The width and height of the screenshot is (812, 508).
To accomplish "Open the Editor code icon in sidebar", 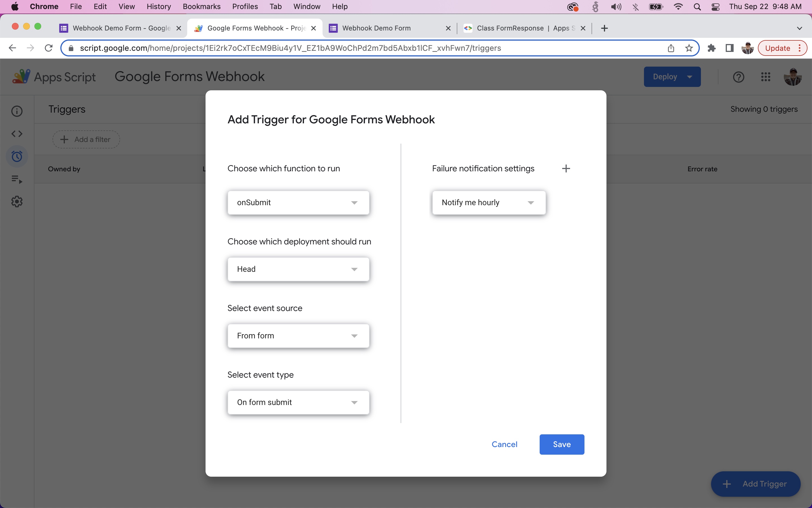I will (17, 134).
